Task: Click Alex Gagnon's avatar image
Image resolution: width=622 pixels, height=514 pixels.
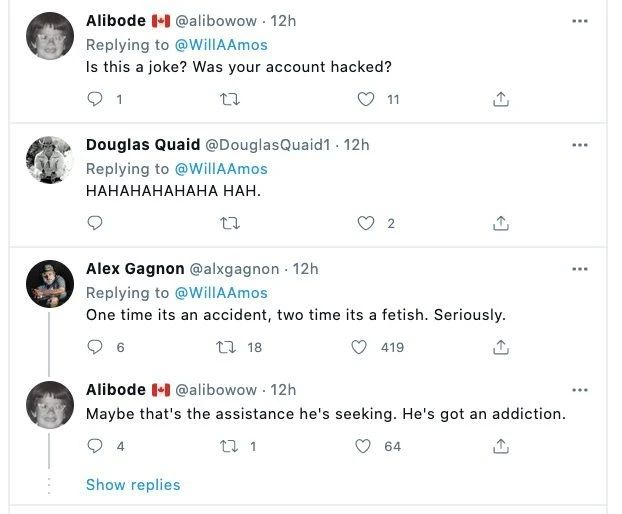Action: 49,284
